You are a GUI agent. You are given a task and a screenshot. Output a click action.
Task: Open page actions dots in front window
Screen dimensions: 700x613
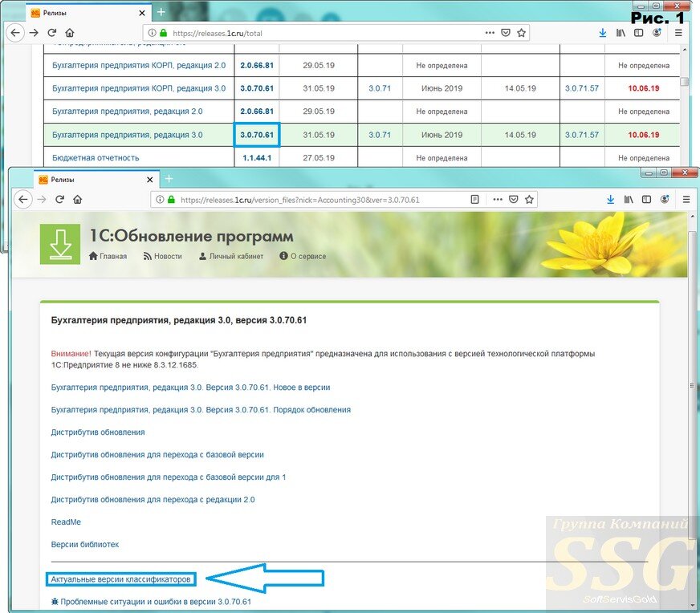[498, 200]
